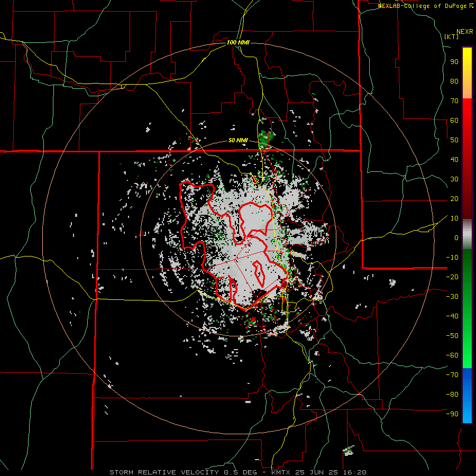This screenshot has height=476, width=476.
Task: Click the [KT] units label
Action: point(452,36)
